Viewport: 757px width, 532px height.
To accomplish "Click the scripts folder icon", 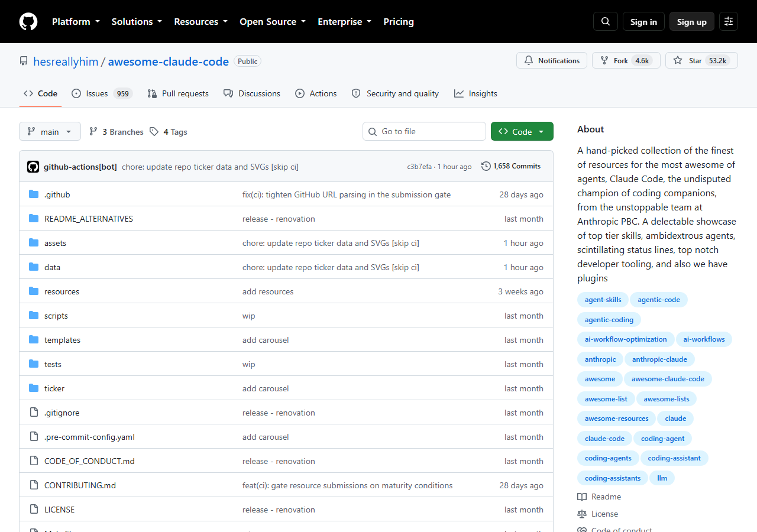I will pyautogui.click(x=34, y=316).
